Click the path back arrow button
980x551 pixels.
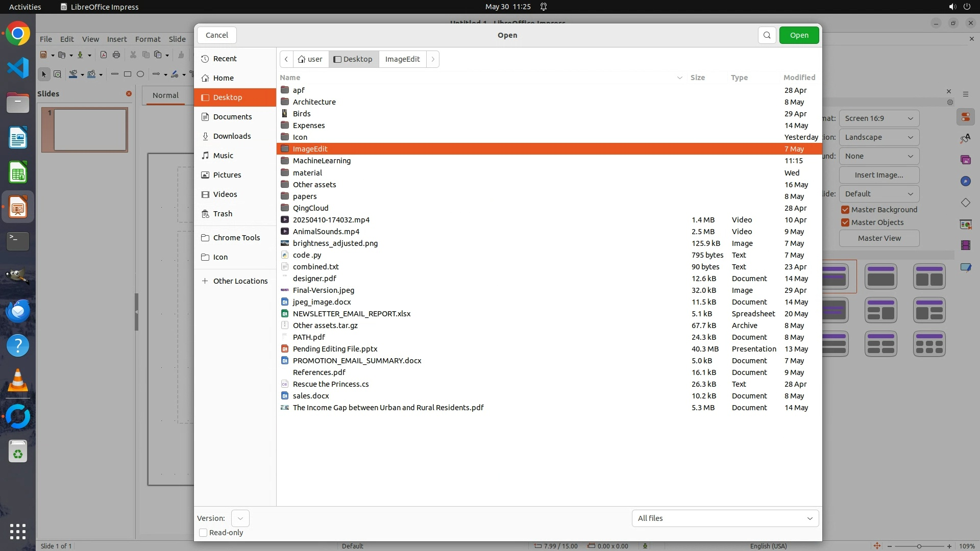(286, 59)
